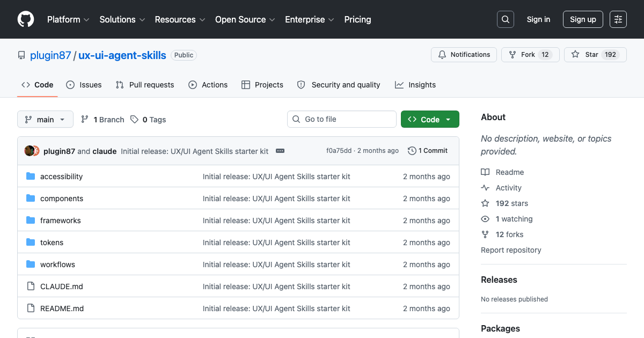Screen dimensions: 644x338
Task: Click the Sign in link
Action: [538, 19]
